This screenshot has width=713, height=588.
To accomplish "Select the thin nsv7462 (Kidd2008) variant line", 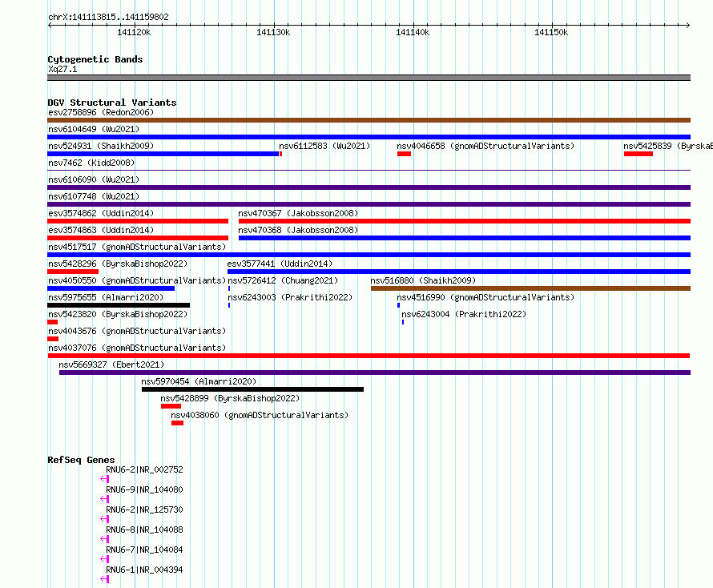I will [369, 171].
